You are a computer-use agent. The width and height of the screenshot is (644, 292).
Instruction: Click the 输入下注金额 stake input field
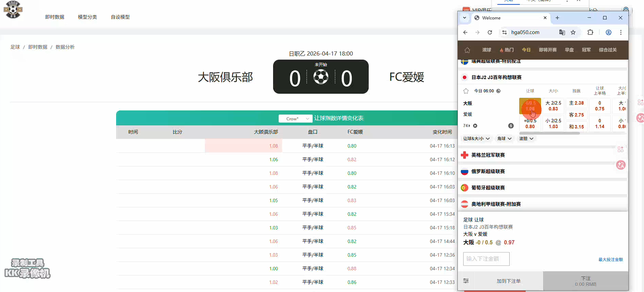click(486, 259)
